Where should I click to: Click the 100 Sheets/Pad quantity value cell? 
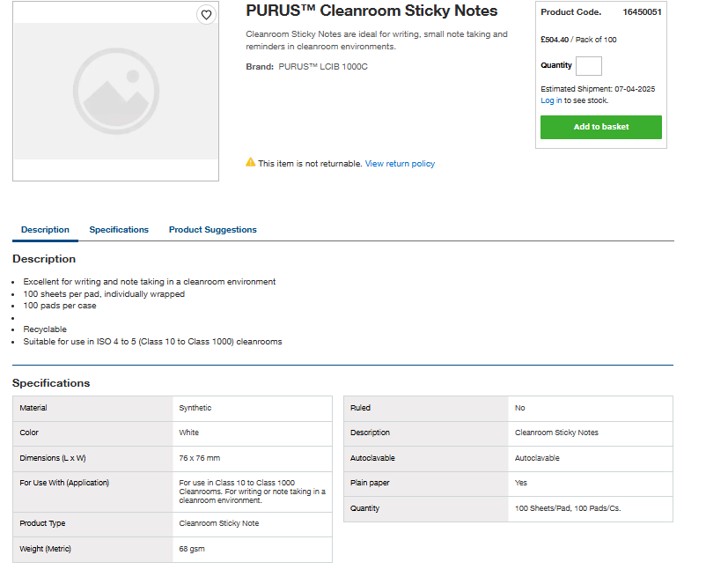[568, 508]
